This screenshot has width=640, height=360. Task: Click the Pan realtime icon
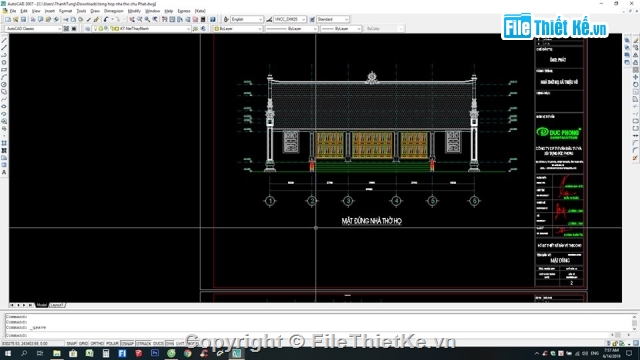pos(132,19)
